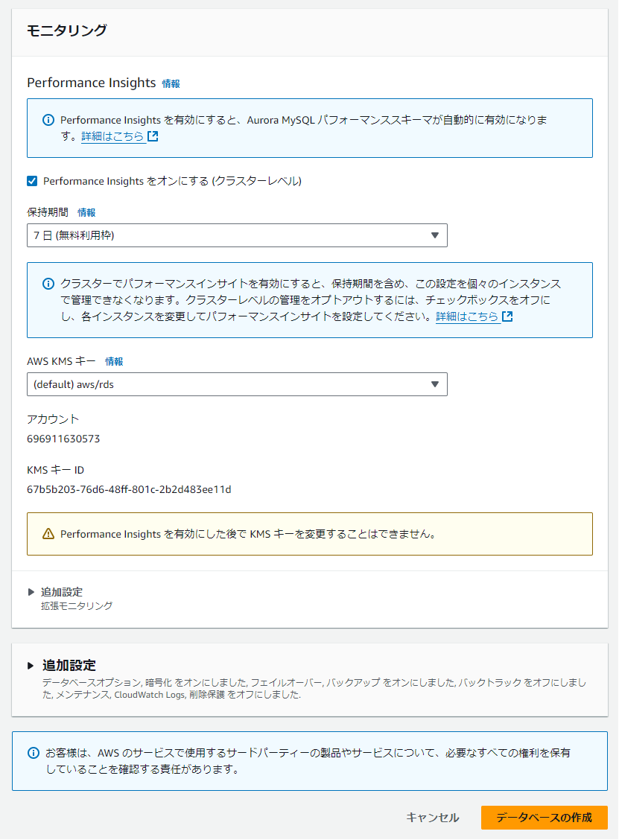This screenshot has height=840, width=619.
Task: Select KMS key ID 67b5b203-76d6-48ff-801c-2b2d483ee11d
Action: [x=129, y=489]
